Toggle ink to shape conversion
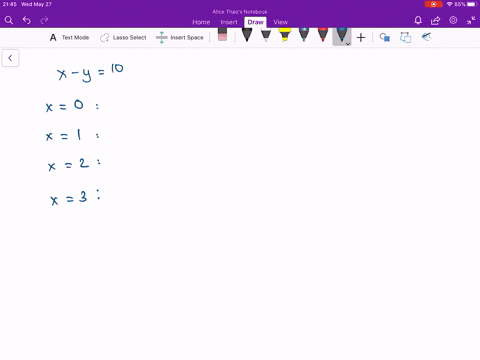The height and width of the screenshot is (360, 480). (x=405, y=37)
